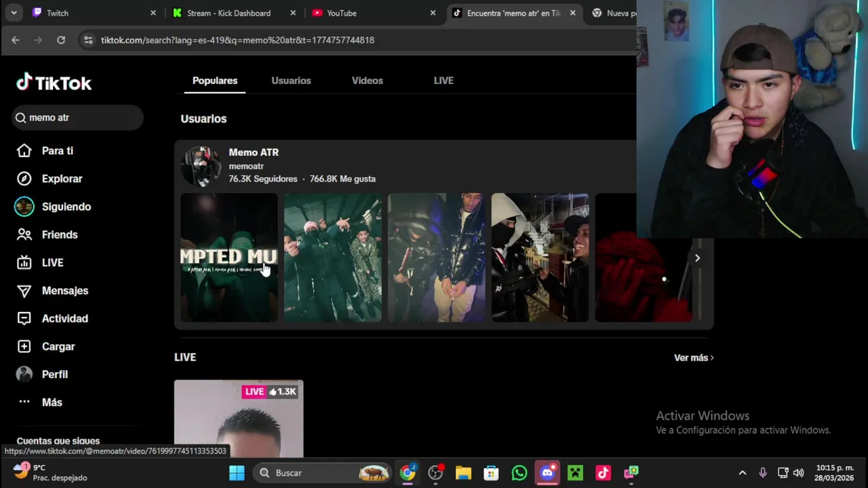Click the search magnifier icon in TikTok
This screenshot has height=488, width=868.
pyautogui.click(x=20, y=118)
